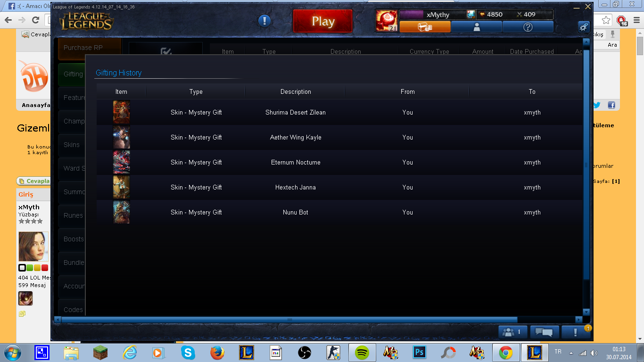Click the Description column header in Gifting History

tap(296, 91)
